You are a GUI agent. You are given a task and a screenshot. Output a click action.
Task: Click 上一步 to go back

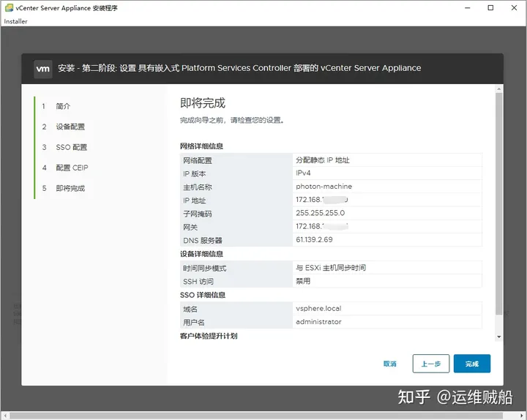(431, 364)
